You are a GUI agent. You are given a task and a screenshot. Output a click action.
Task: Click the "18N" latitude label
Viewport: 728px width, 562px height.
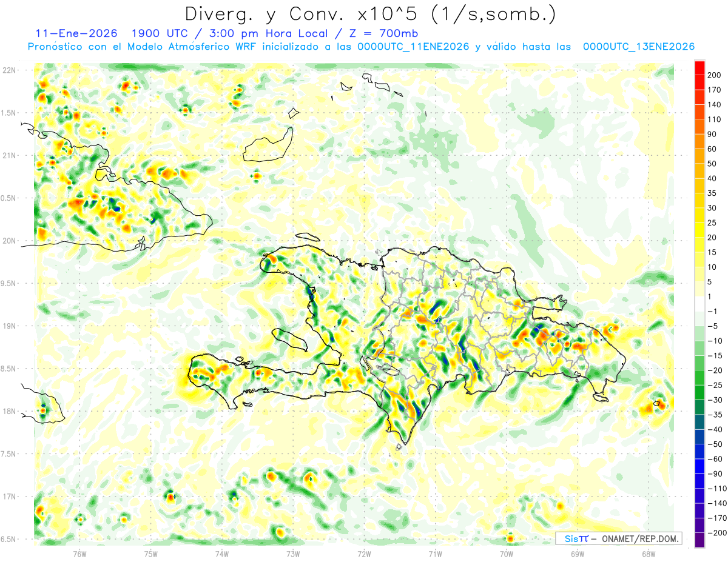(x=9, y=411)
